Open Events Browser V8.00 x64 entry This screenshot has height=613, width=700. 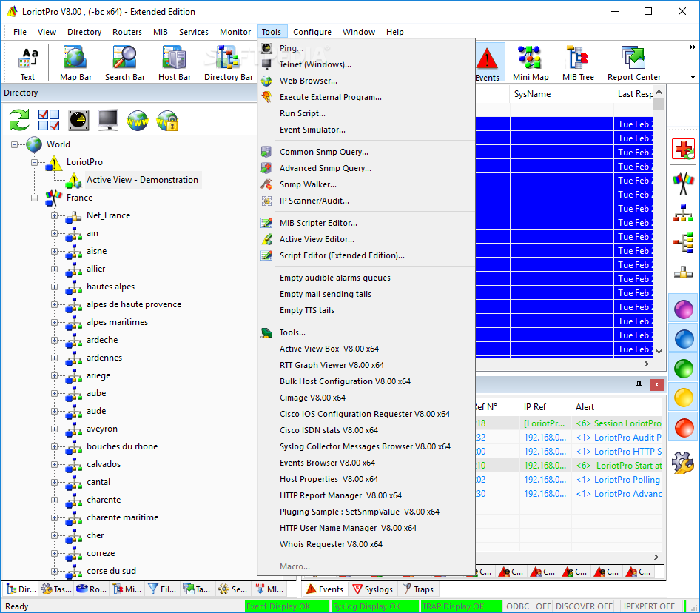tap(366, 463)
